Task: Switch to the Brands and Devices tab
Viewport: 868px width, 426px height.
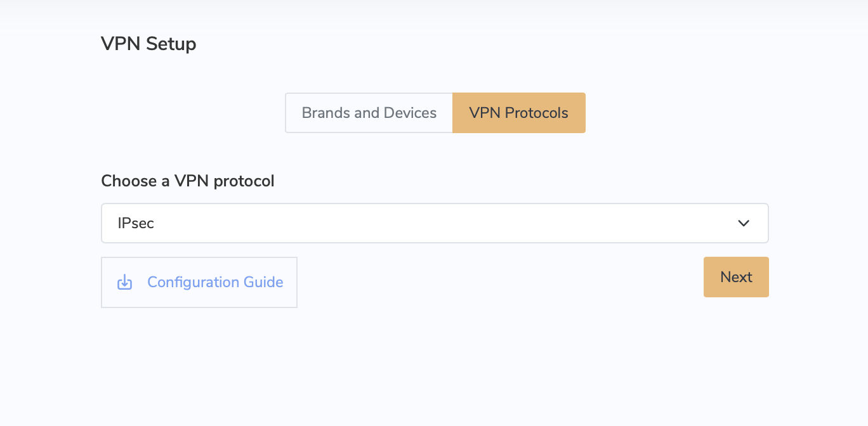Action: pos(369,113)
